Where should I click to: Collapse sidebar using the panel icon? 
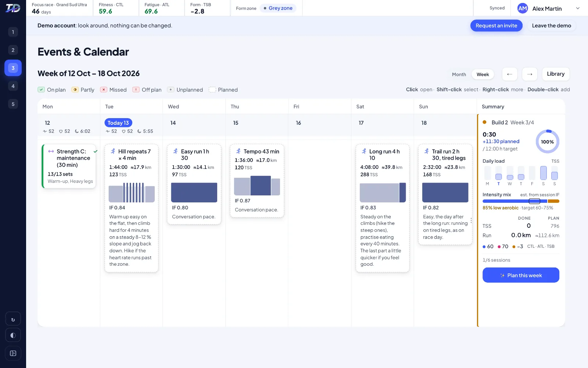(13, 353)
